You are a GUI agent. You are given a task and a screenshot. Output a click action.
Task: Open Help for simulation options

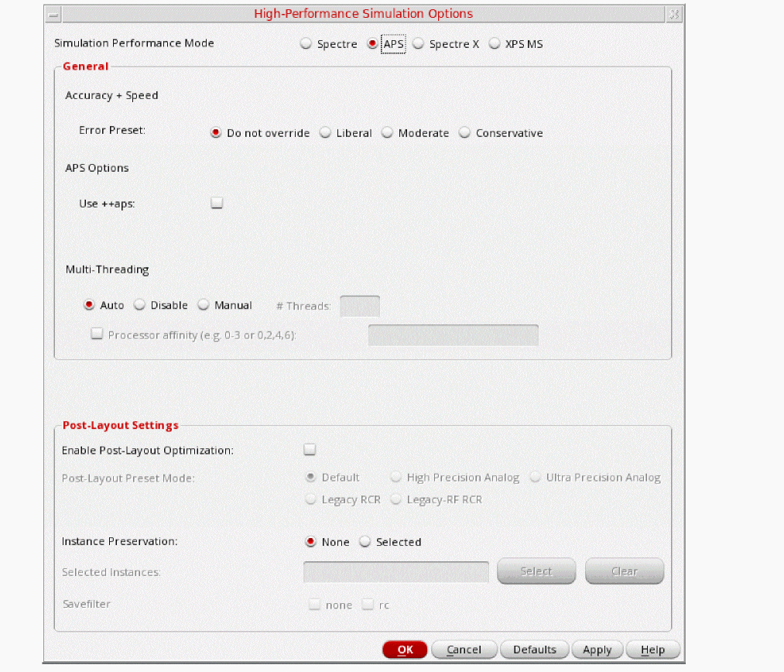tap(652, 650)
